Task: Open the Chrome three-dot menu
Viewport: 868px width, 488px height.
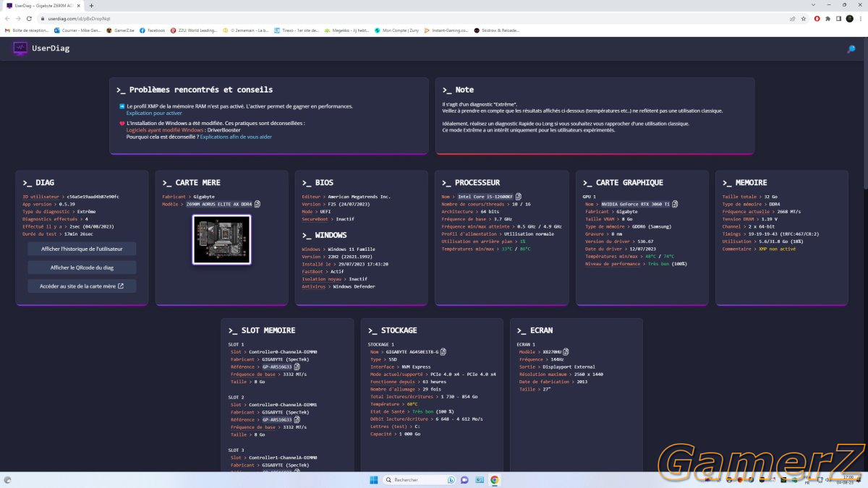Action: 861,18
